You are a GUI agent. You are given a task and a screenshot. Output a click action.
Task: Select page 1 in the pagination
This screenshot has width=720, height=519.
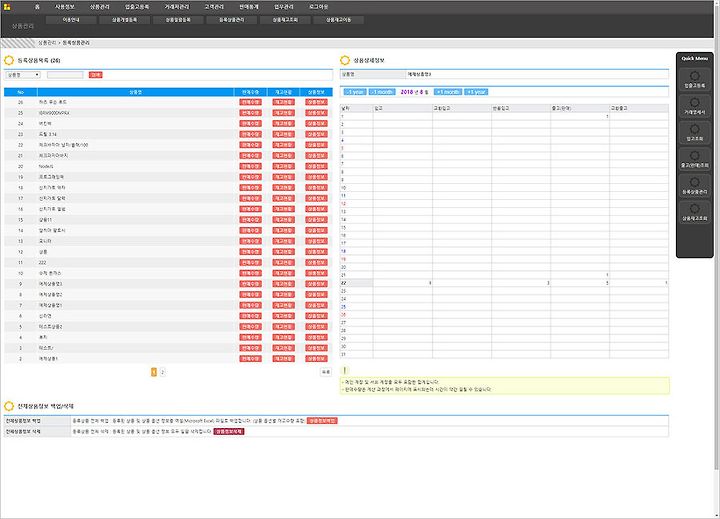click(154, 372)
